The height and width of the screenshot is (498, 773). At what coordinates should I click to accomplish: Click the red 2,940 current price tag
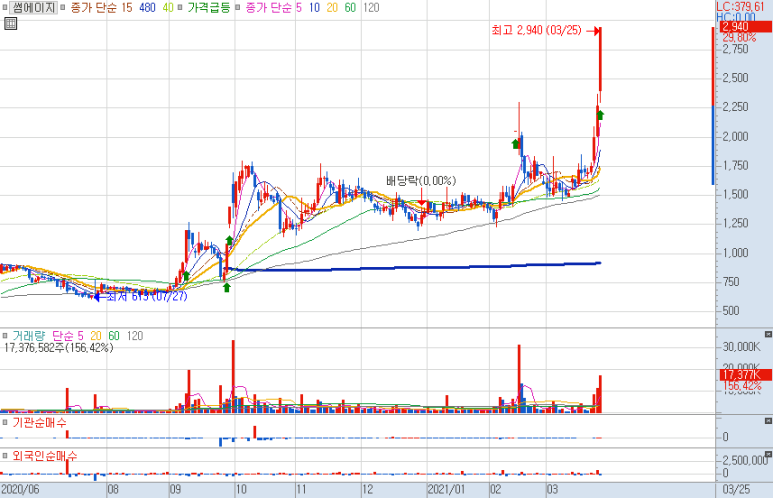(744, 27)
